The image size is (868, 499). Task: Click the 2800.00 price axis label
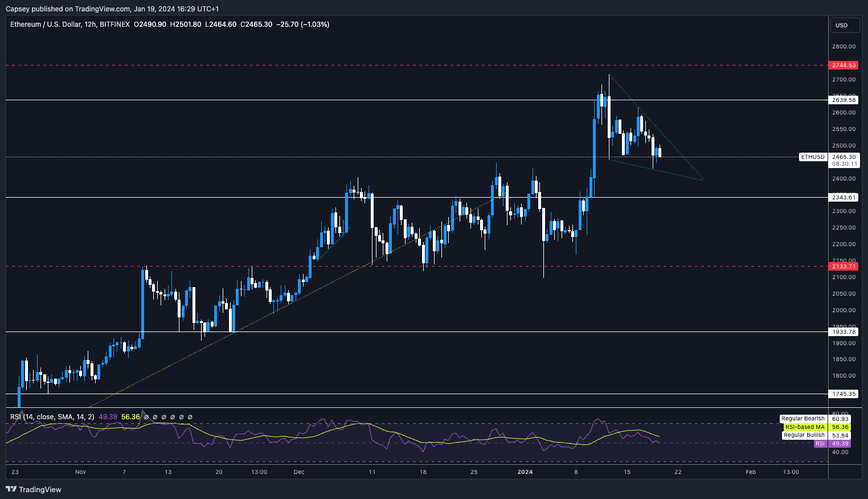point(844,46)
